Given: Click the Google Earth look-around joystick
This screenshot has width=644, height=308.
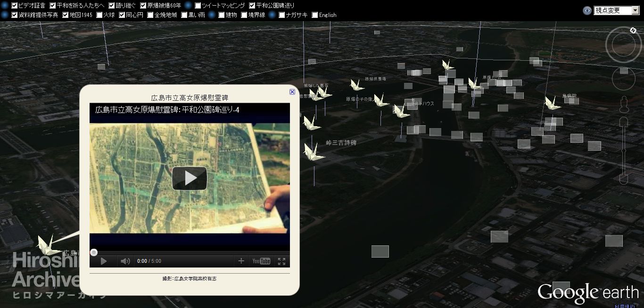Looking at the screenshot, I should [x=624, y=45].
